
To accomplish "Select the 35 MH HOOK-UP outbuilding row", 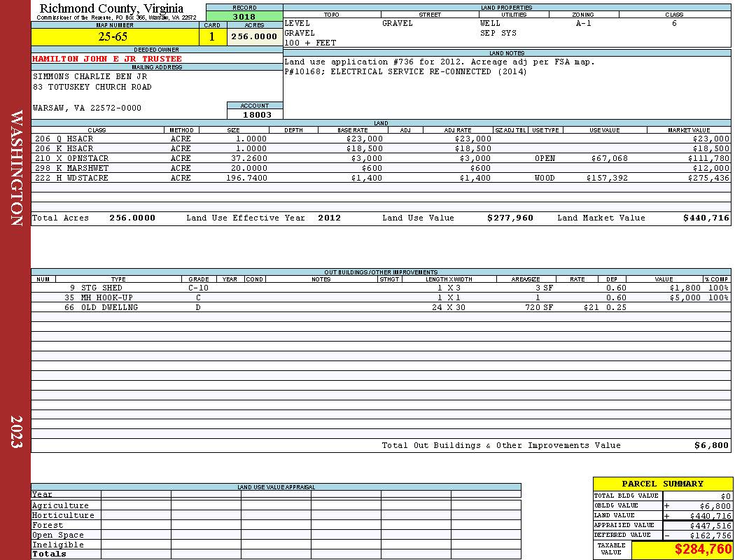I will [x=381, y=298].
